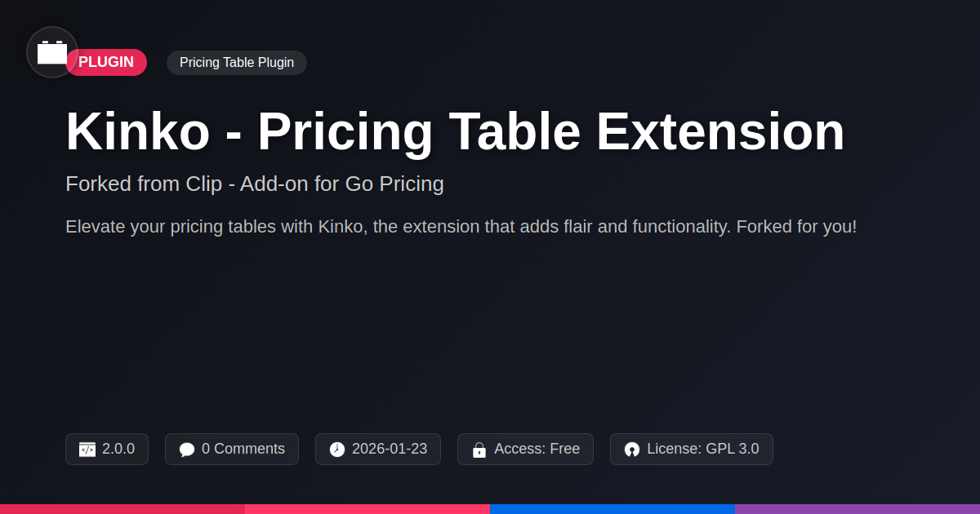
Task: Click the Kinko - Pricing Table Extension title
Action: (455, 131)
